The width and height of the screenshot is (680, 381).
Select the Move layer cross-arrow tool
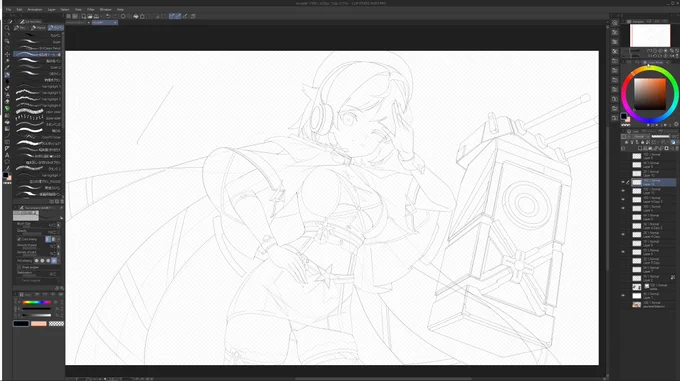7,54
